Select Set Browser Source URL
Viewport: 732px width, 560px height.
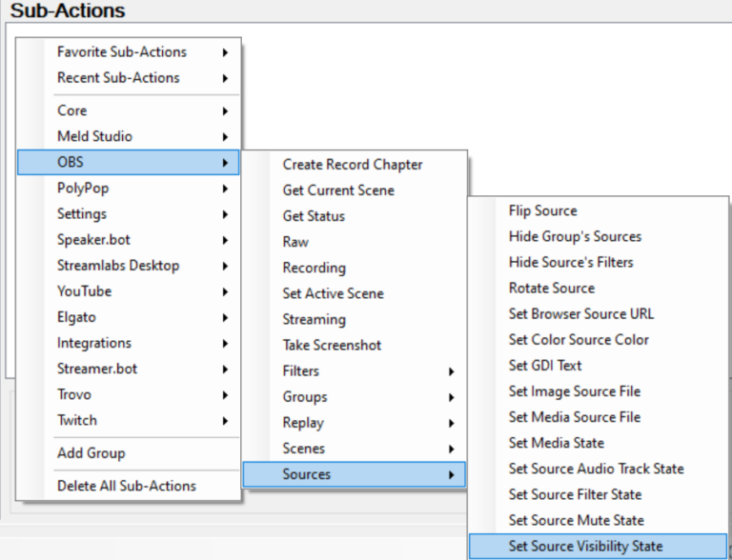[x=580, y=313]
